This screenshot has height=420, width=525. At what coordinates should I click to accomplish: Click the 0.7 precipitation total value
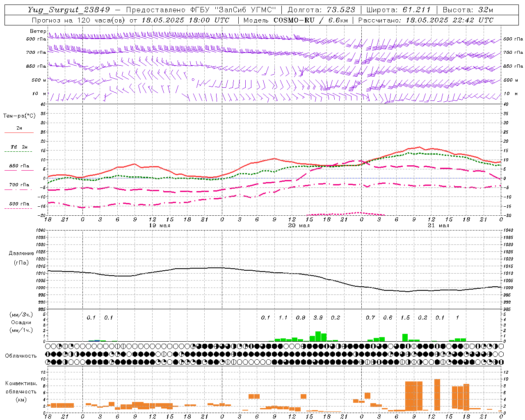pyautogui.click(x=370, y=317)
